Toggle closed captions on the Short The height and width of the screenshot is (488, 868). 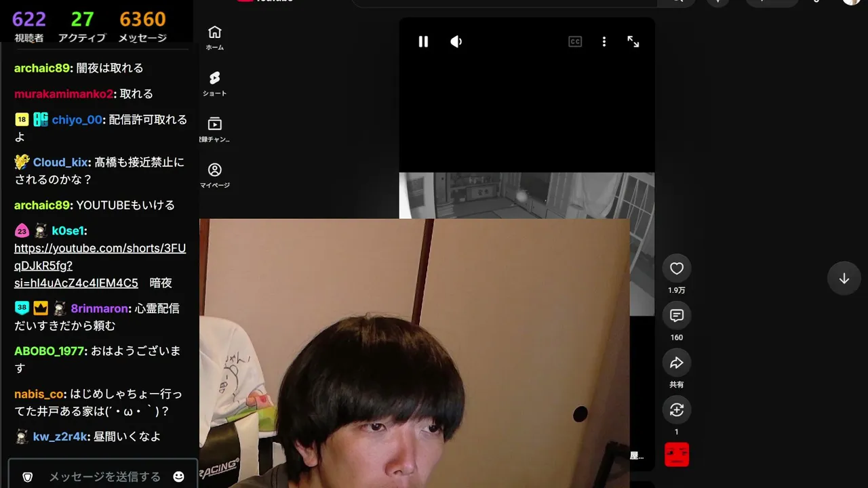575,41
